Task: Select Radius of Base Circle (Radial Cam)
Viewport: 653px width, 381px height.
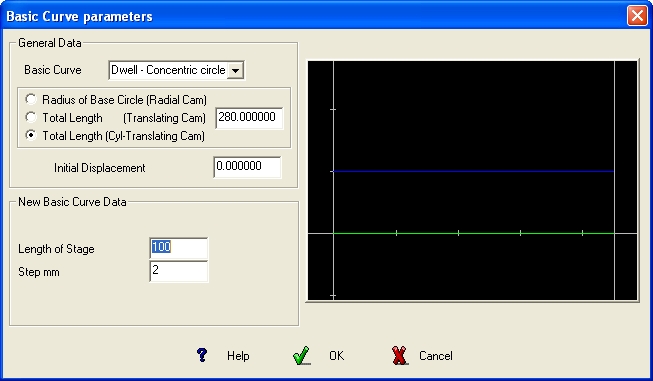Action: tap(31, 99)
